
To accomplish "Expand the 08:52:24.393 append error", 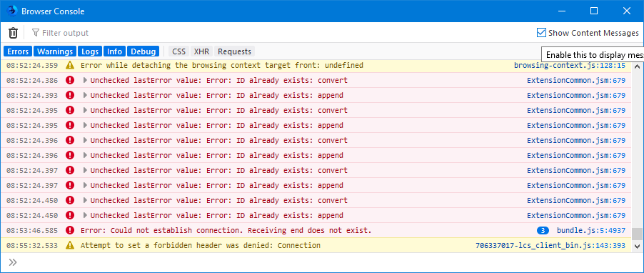I will 85,95.
